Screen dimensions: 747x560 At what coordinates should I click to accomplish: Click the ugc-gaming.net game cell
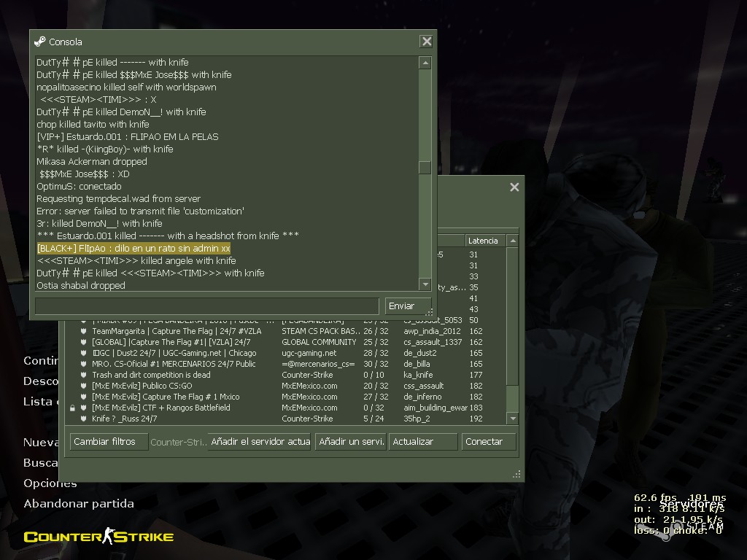(x=309, y=353)
